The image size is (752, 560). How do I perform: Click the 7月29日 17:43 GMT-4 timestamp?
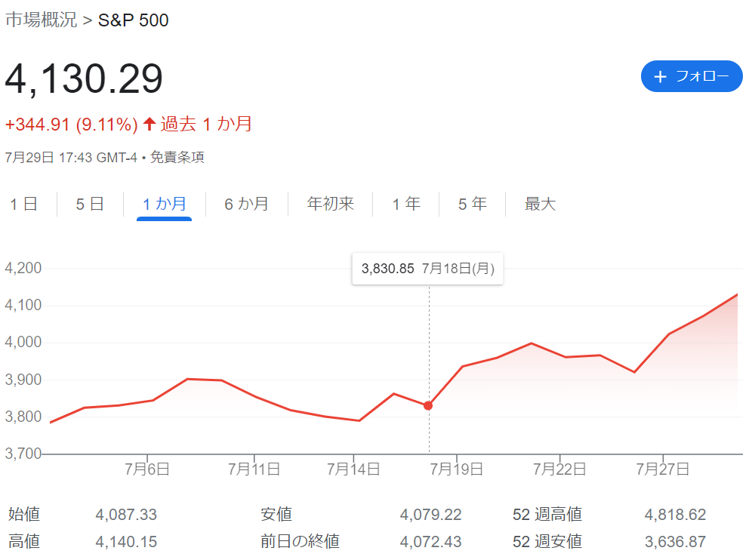pyautogui.click(x=71, y=157)
